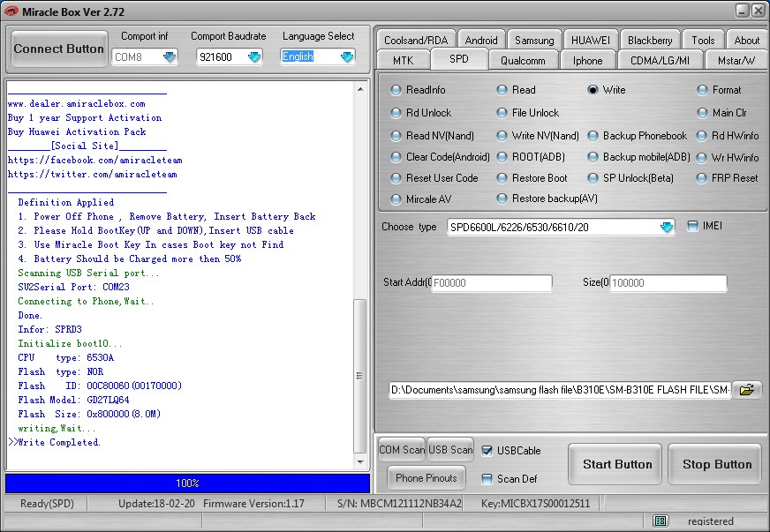Image resolution: width=770 pixels, height=532 pixels.
Task: Click the Start Button
Action: coord(616,464)
